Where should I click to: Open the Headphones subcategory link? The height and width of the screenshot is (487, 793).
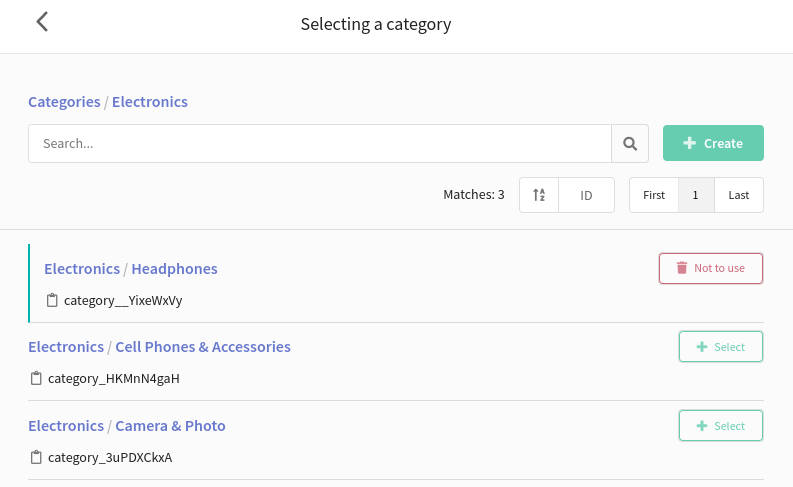coord(174,269)
